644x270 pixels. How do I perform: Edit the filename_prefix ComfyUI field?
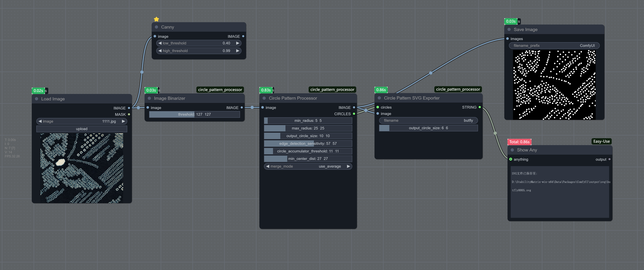coord(554,45)
